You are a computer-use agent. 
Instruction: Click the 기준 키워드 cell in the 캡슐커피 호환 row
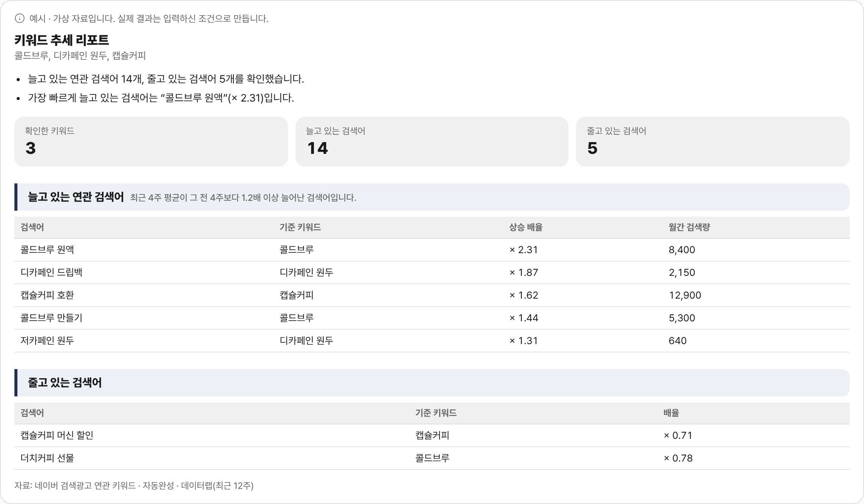(x=297, y=295)
